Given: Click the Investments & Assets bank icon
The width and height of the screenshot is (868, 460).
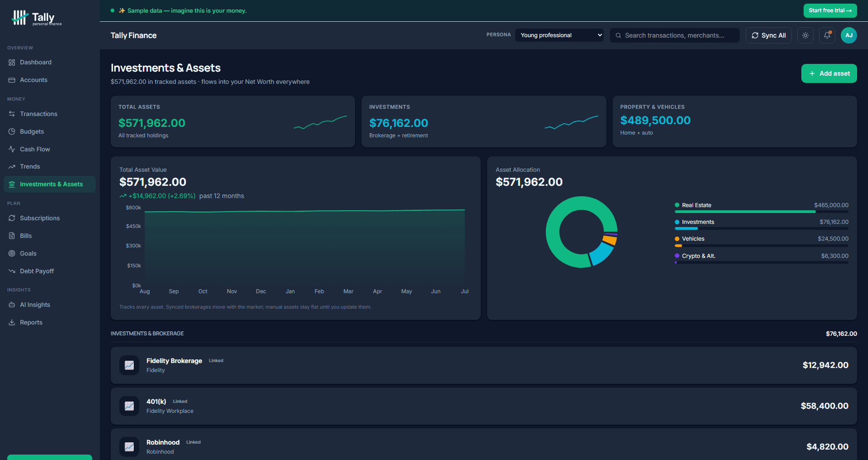Looking at the screenshot, I should [x=12, y=184].
